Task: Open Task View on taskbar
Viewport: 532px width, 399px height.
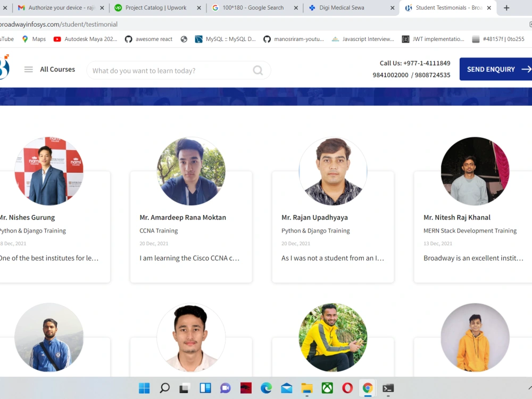Action: pos(184,388)
